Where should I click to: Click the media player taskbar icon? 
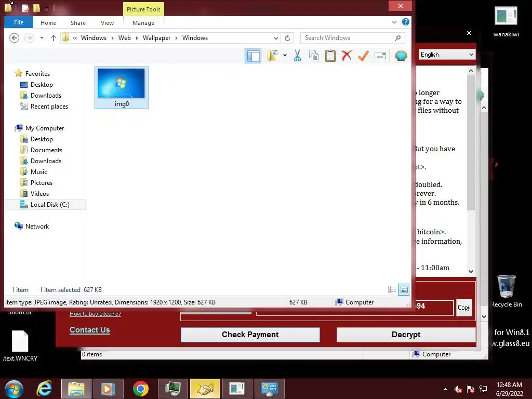coord(108,389)
